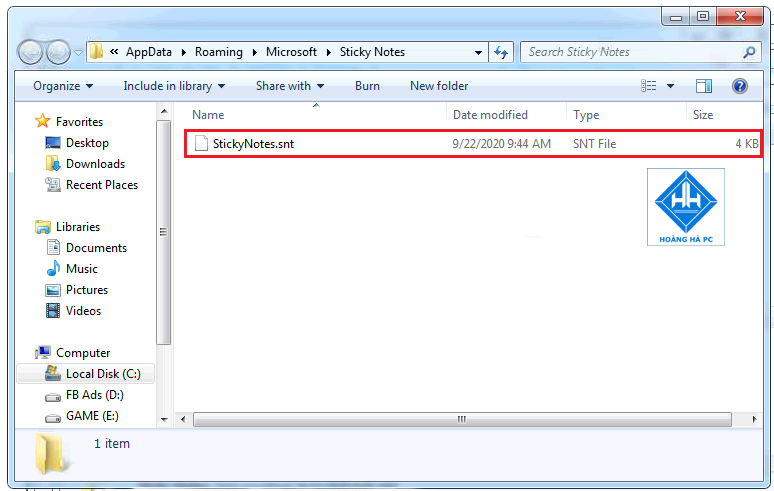Click the Music note icon

click(53, 268)
